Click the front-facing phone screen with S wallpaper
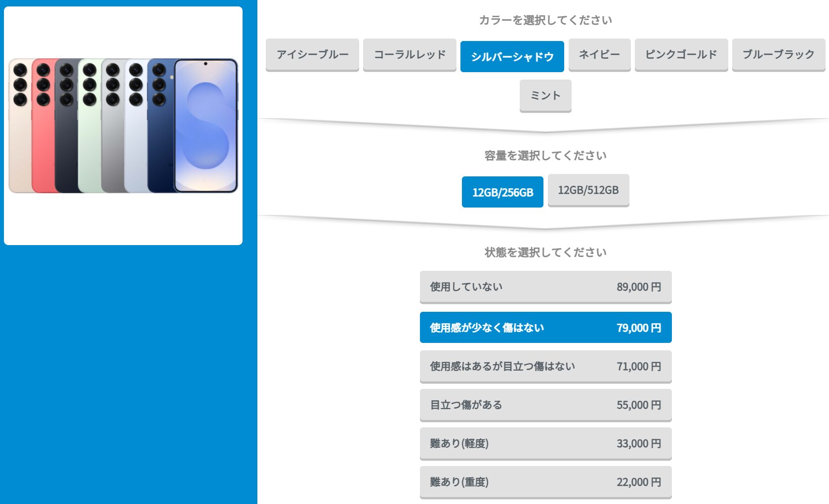 206,126
